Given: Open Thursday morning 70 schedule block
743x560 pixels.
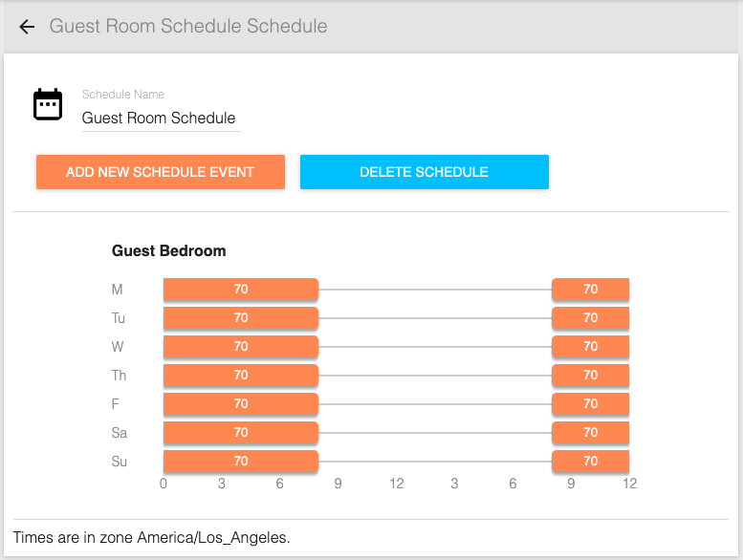Looking at the screenshot, I should coord(241,376).
